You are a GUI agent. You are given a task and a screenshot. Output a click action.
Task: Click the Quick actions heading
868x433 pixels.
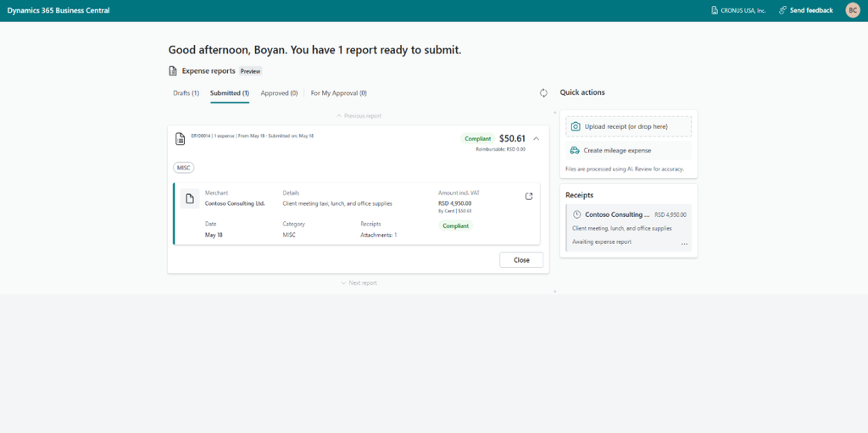[x=582, y=92]
